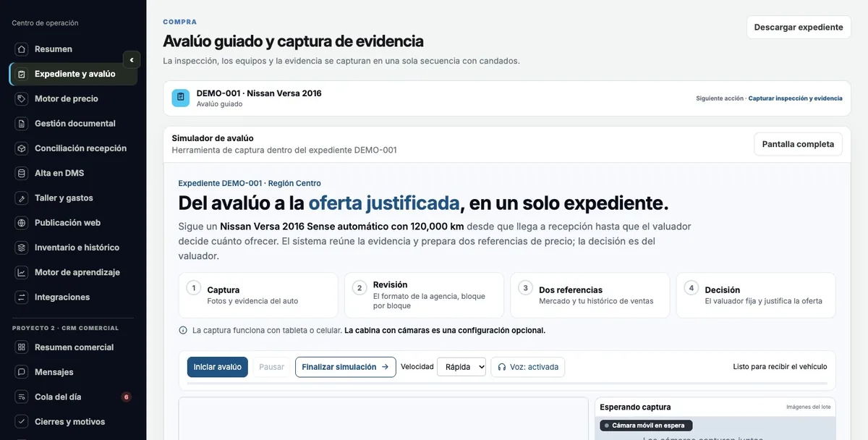Click Finalizar simulación button

tap(345, 367)
